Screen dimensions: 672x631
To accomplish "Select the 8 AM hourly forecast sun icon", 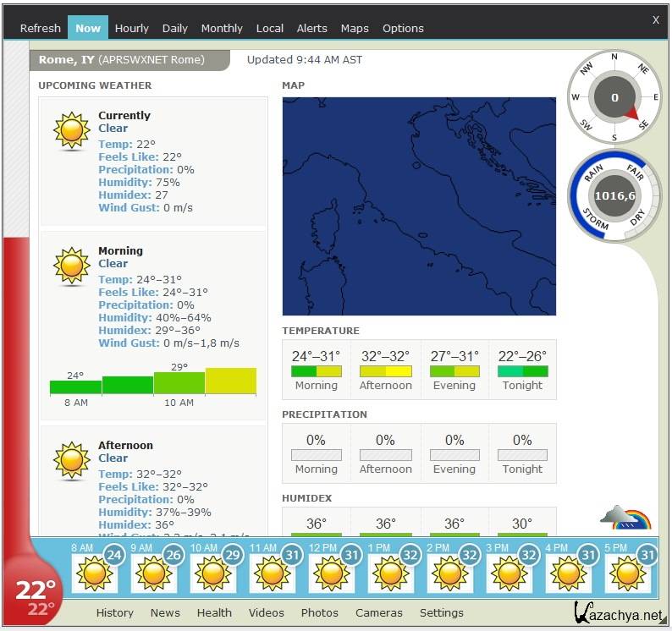I will pyautogui.click(x=94, y=573).
